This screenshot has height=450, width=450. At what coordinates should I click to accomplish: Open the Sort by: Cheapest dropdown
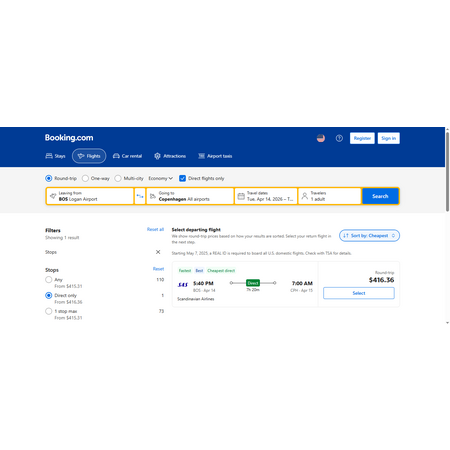pos(369,236)
